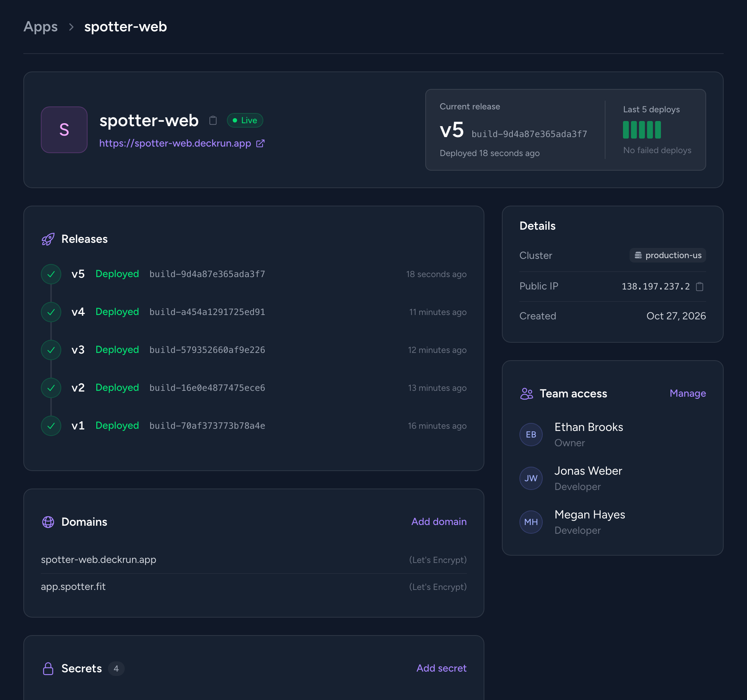
Task: Click spotter-web.deckrun.app domain row
Action: click(253, 560)
